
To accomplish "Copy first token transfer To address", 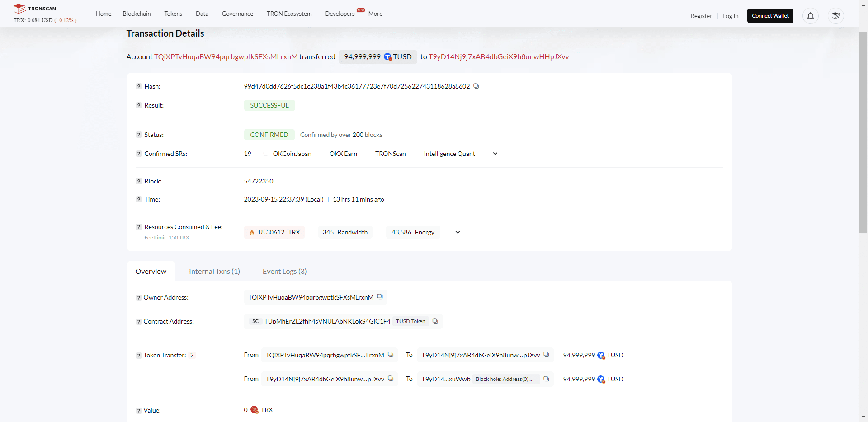I will pos(546,355).
